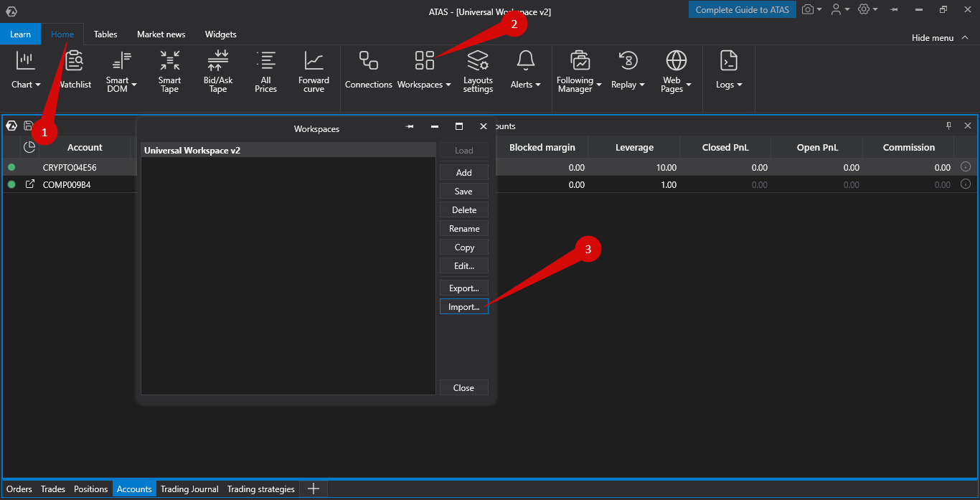This screenshot has height=500, width=980.
Task: Click the camera screenshot icon in title bar
Action: [809, 10]
